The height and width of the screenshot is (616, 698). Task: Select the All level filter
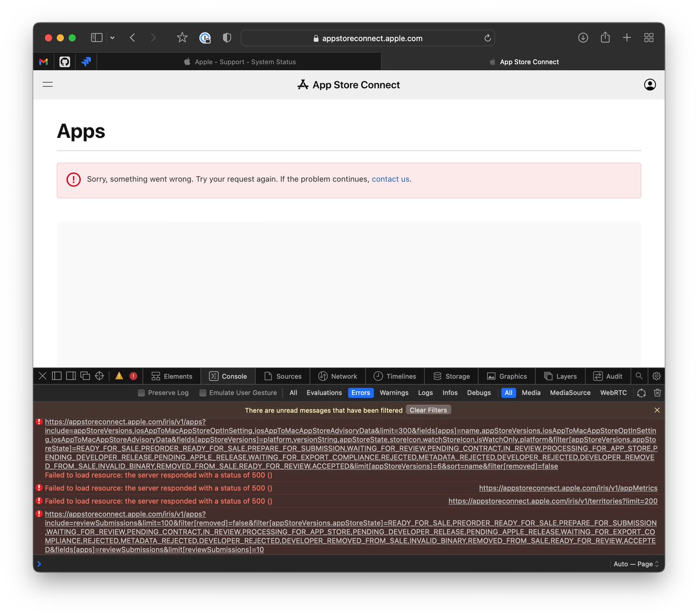293,393
